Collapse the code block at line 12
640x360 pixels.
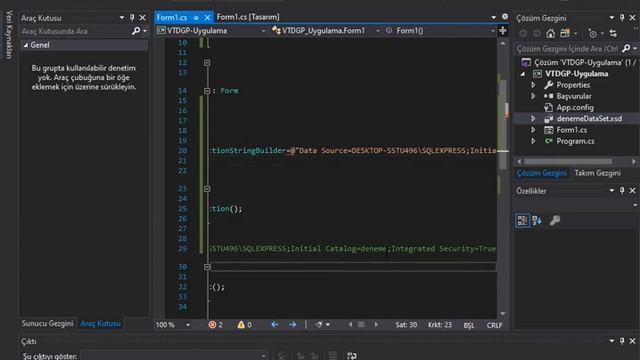[207, 63]
